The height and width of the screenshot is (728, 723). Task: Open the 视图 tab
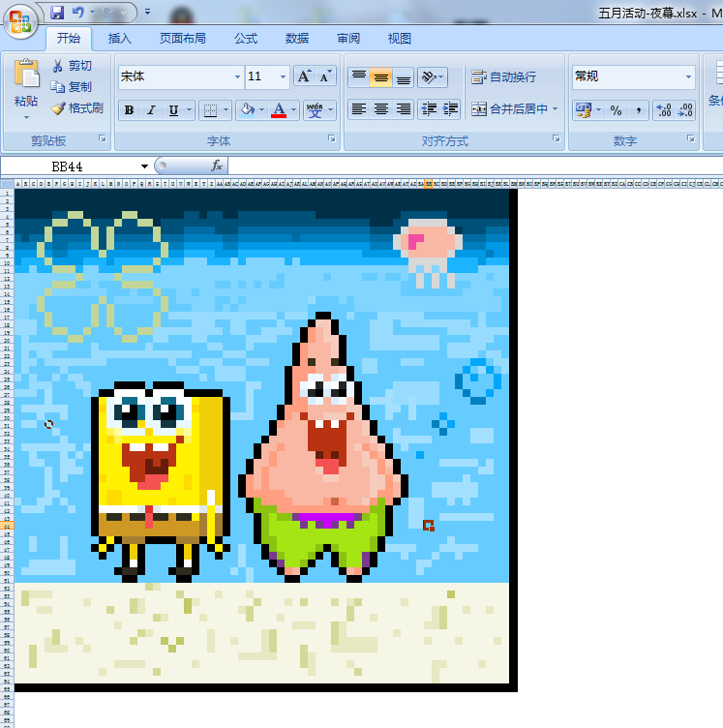click(400, 39)
